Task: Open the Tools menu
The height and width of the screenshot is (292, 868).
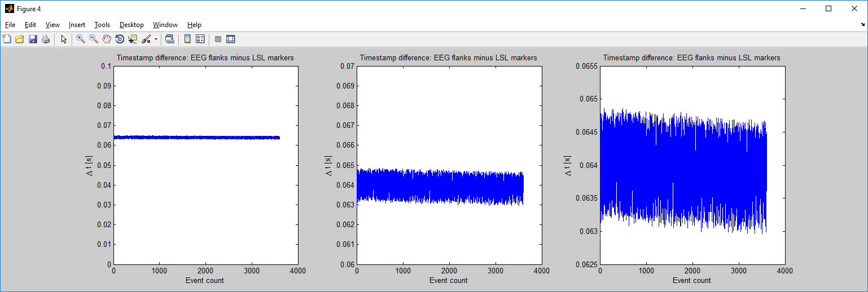Action: [102, 25]
